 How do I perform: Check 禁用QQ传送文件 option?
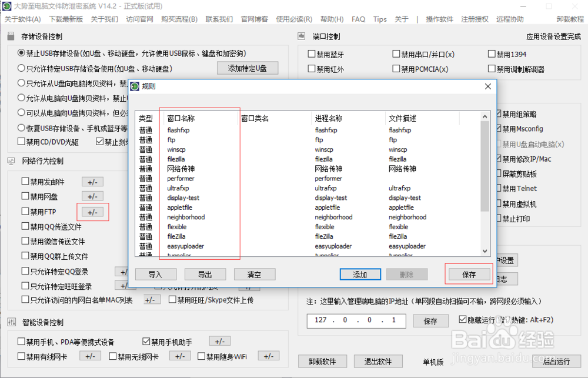[25, 226]
